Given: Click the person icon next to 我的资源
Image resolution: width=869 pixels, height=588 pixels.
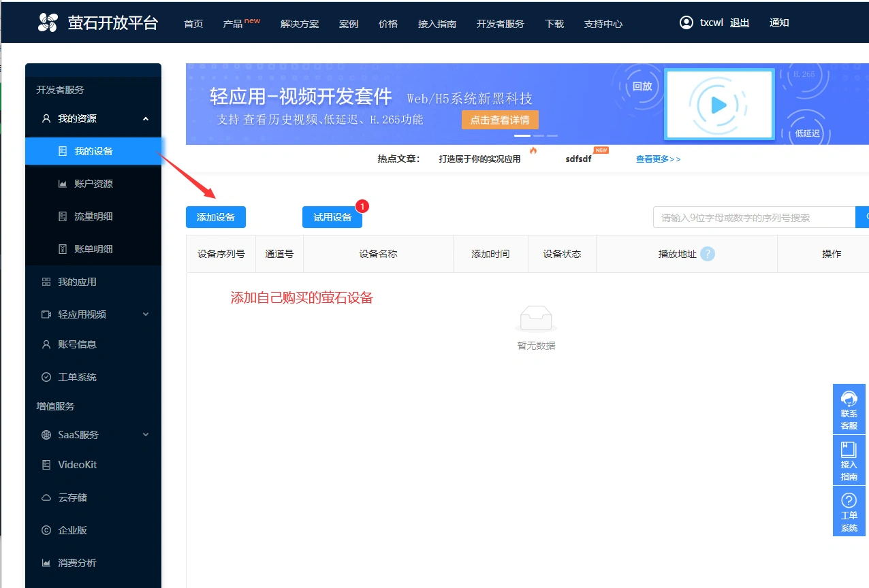Looking at the screenshot, I should [46, 118].
